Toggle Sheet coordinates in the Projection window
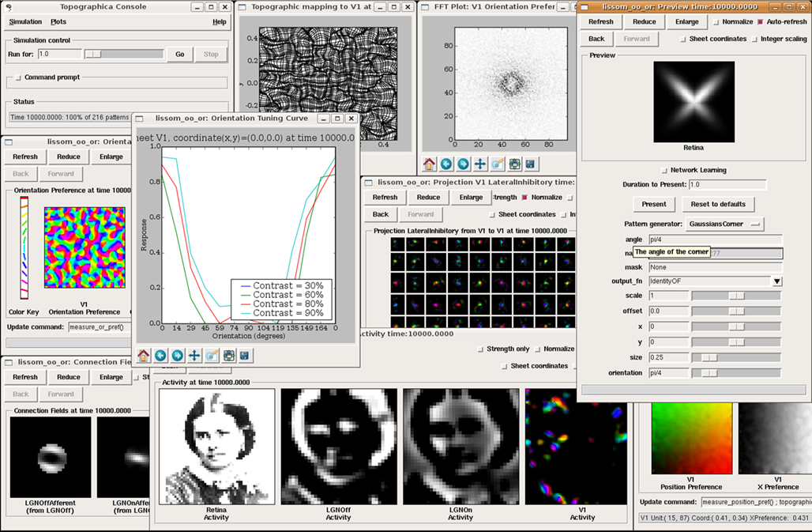The height and width of the screenshot is (532, 812). pos(492,214)
